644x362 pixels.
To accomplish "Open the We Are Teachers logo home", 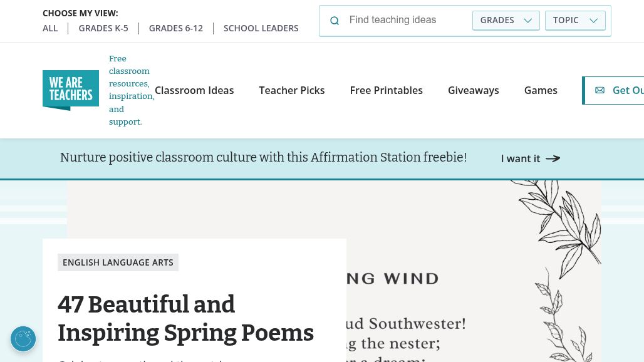I will (x=71, y=90).
